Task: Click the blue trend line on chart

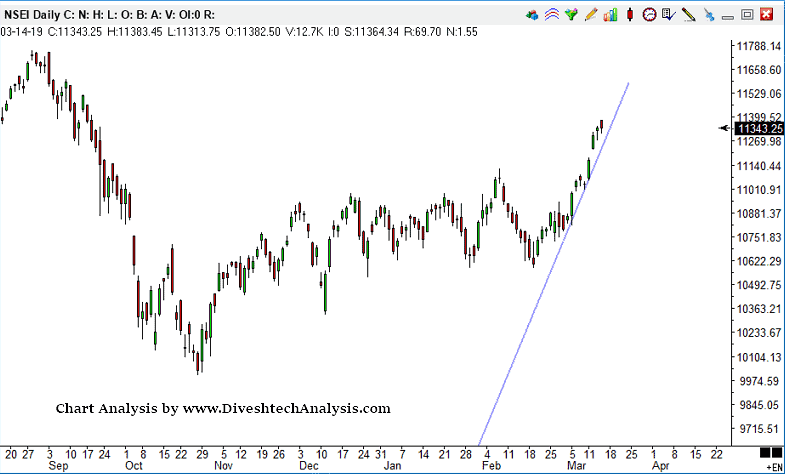Action: coord(553,264)
